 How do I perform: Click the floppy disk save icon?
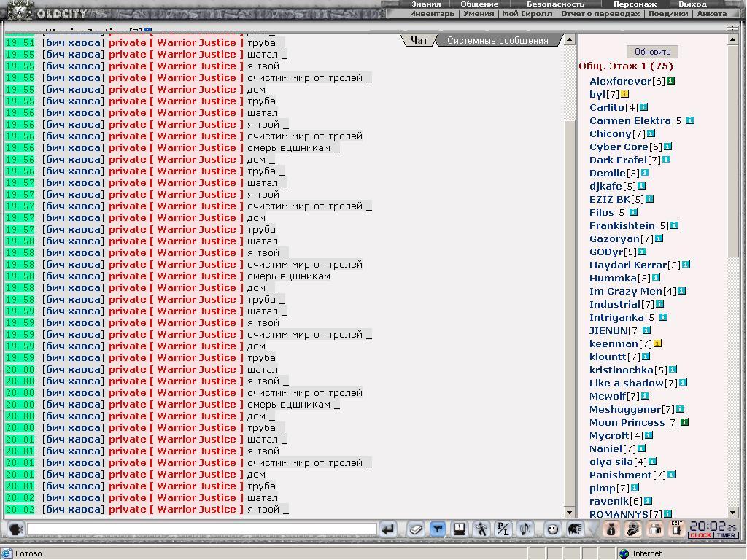[459, 529]
